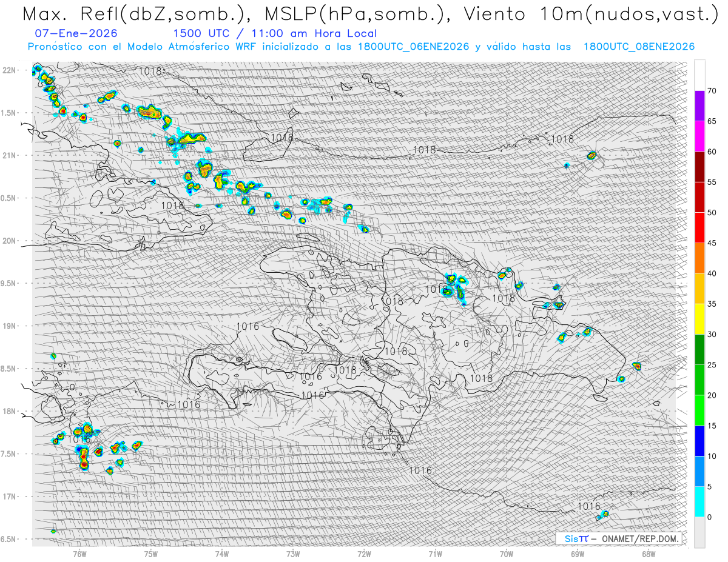Select the valid-until time "1800UTC_08ENE2026"
The height and width of the screenshot is (562, 728).
pyautogui.click(x=639, y=47)
